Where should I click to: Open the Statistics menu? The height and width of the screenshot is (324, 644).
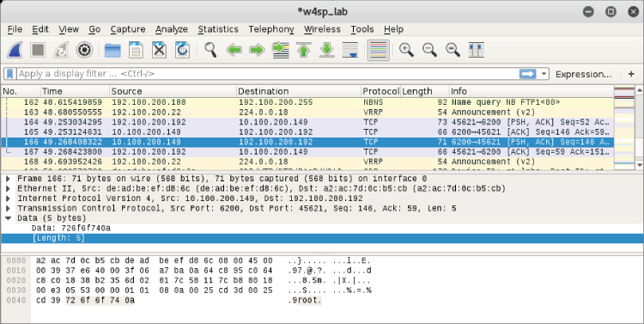point(218,29)
